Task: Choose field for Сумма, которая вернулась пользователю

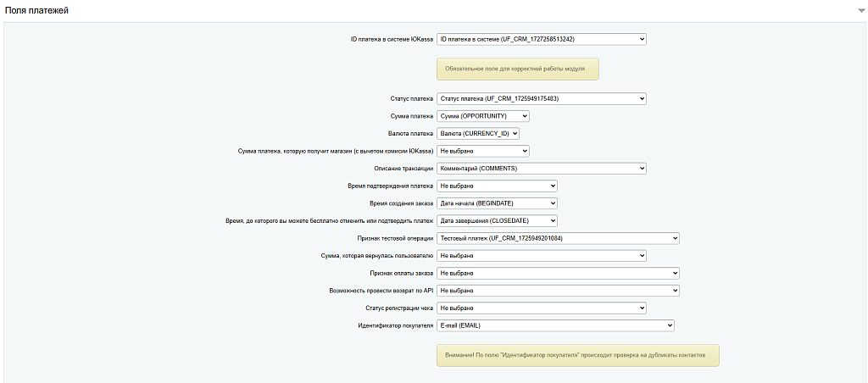Action: tap(541, 255)
